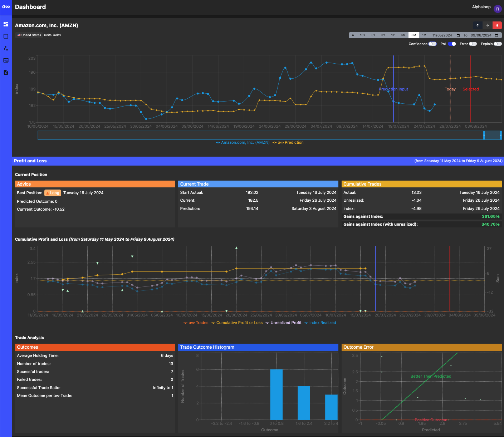Click the histogram bar for 1.6 to 2.4

(x=304, y=403)
